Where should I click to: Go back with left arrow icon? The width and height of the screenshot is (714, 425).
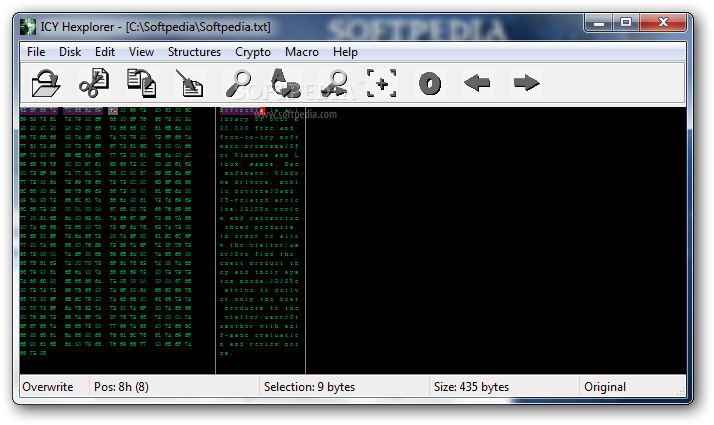477,83
